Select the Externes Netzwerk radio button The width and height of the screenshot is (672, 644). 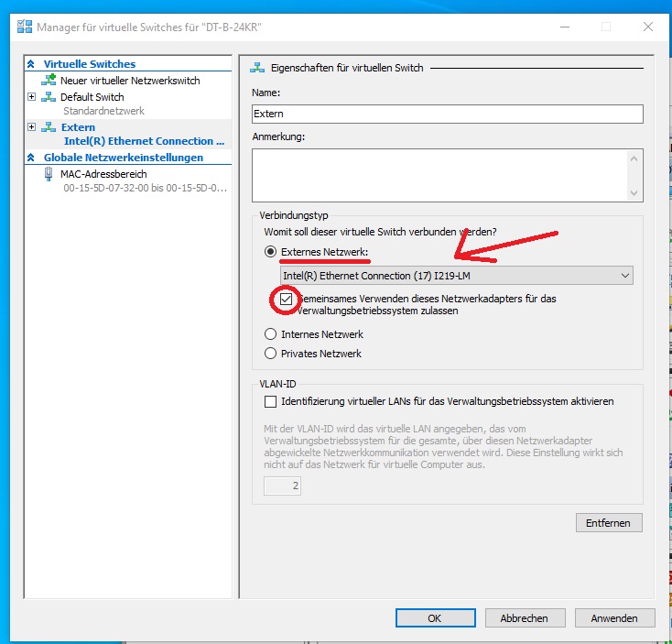(x=270, y=252)
